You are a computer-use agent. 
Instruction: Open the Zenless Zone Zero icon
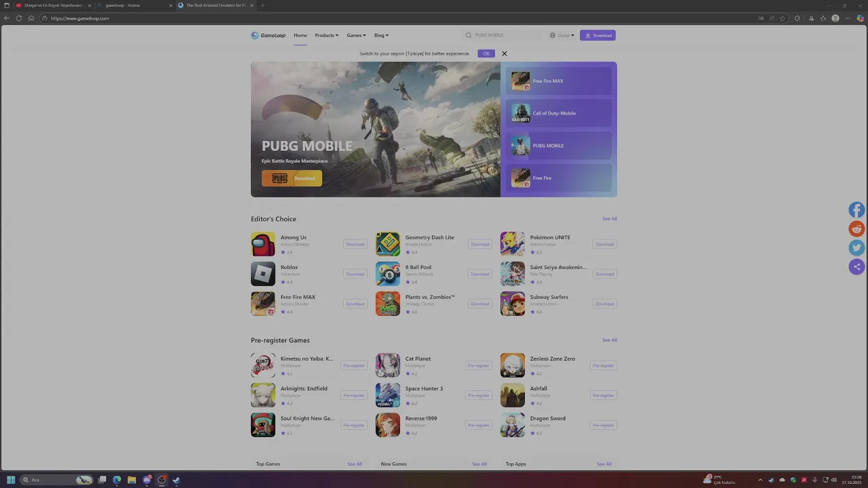click(x=513, y=365)
